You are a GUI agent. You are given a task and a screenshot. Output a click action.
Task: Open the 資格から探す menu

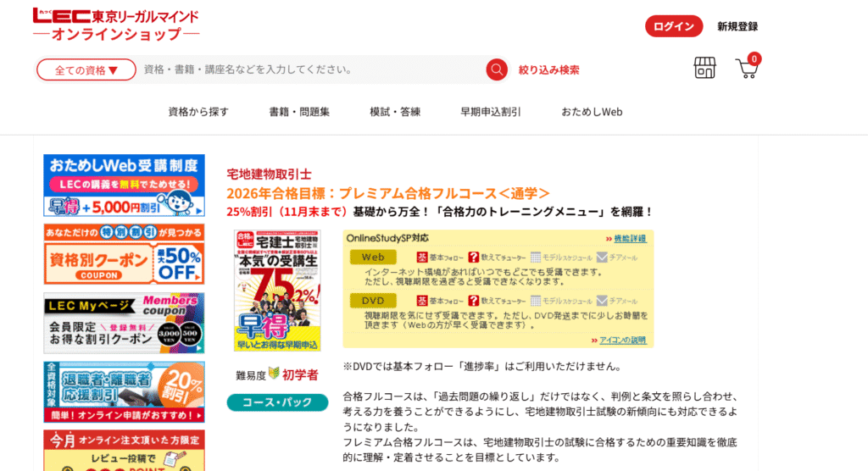tap(198, 112)
